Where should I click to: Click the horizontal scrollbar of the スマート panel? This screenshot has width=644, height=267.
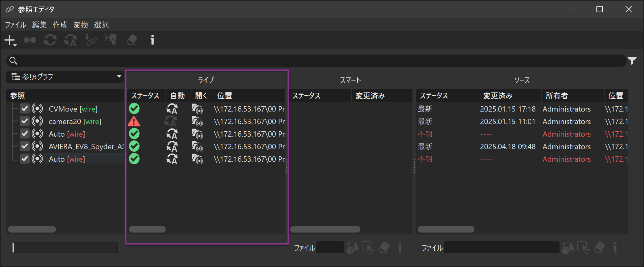(x=325, y=229)
